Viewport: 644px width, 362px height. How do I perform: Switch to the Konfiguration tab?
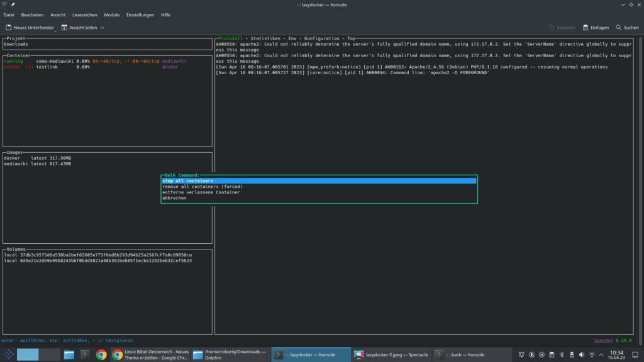[321, 38]
